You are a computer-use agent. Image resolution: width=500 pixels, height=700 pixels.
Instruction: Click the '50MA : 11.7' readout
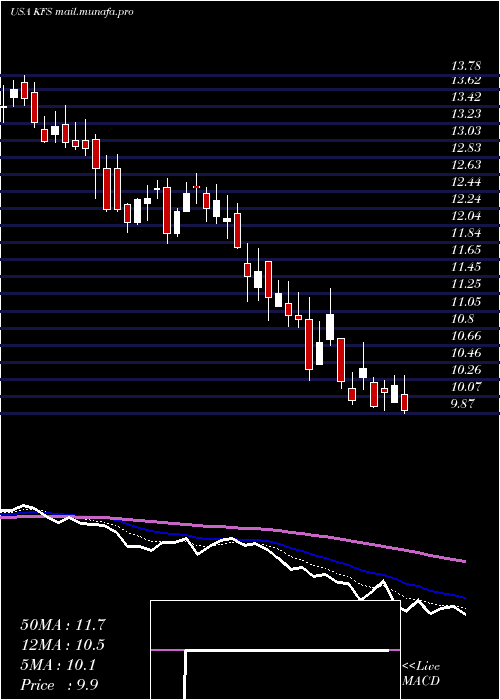click(63, 625)
